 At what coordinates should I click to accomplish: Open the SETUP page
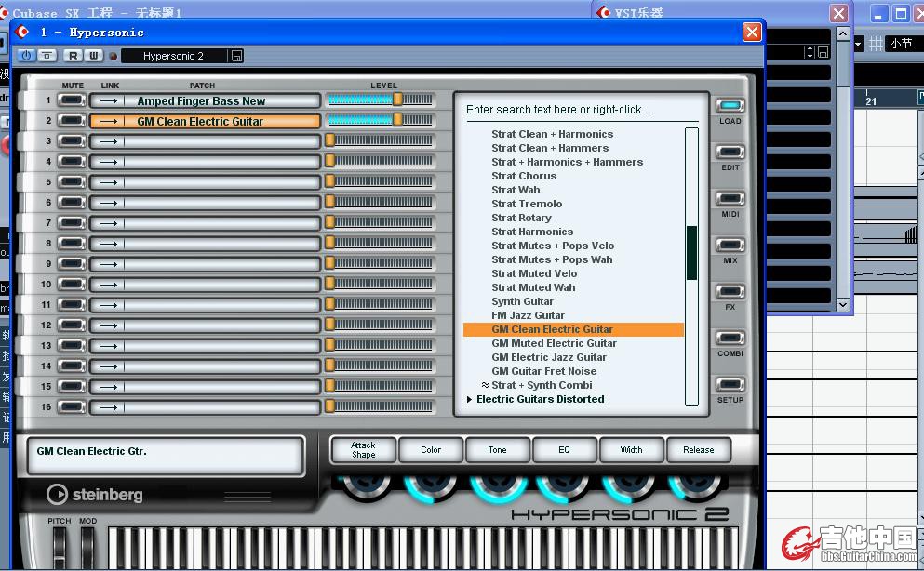730,385
